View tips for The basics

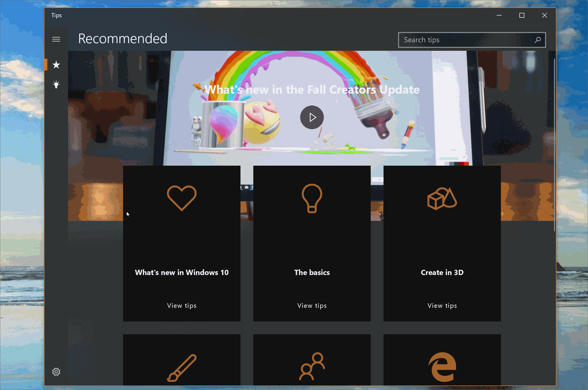[x=312, y=305]
